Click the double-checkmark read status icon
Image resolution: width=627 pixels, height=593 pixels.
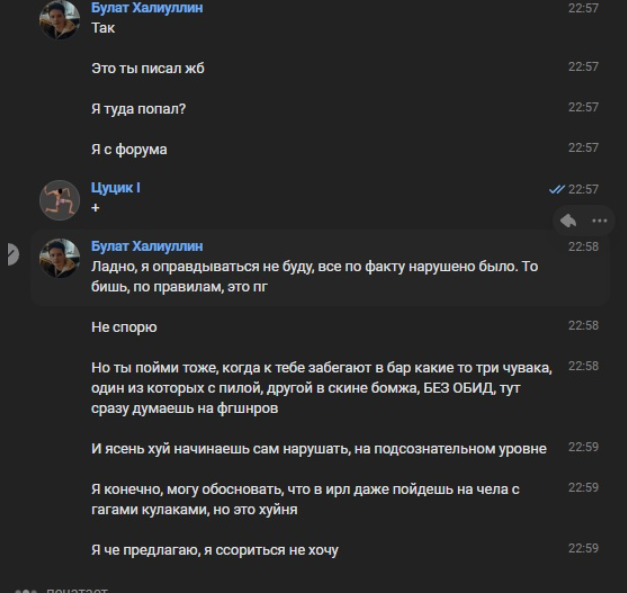click(557, 189)
